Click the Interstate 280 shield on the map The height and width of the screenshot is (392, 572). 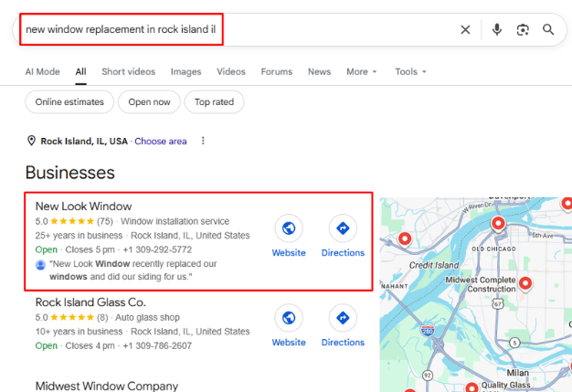pos(428,331)
